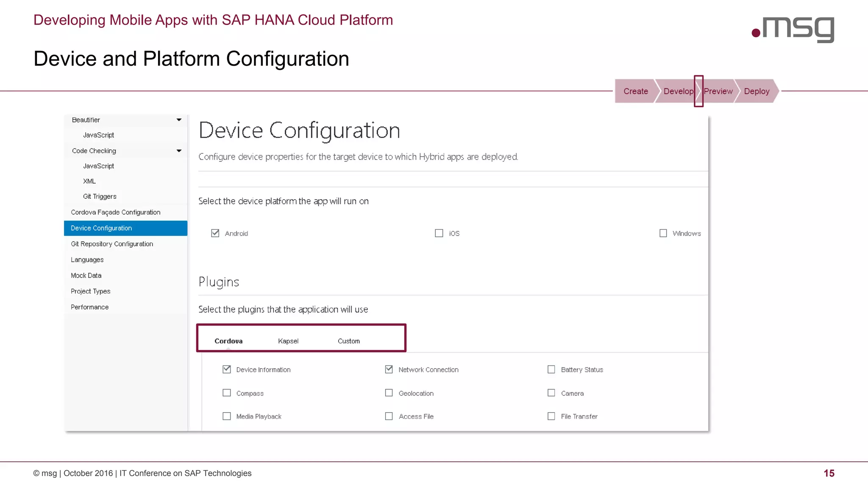Screen dimensions: 868x488
Task: Click the slide page number 15
Action: (x=829, y=473)
